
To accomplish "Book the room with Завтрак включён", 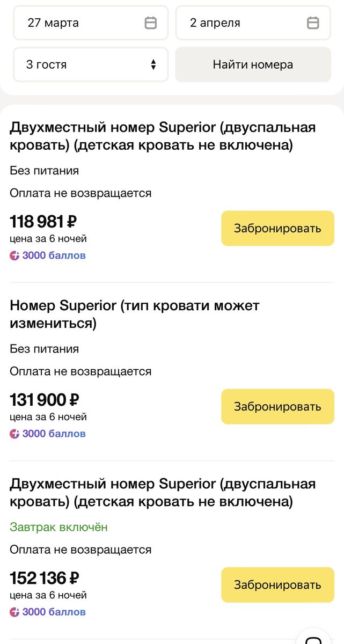I will click(x=277, y=584).
